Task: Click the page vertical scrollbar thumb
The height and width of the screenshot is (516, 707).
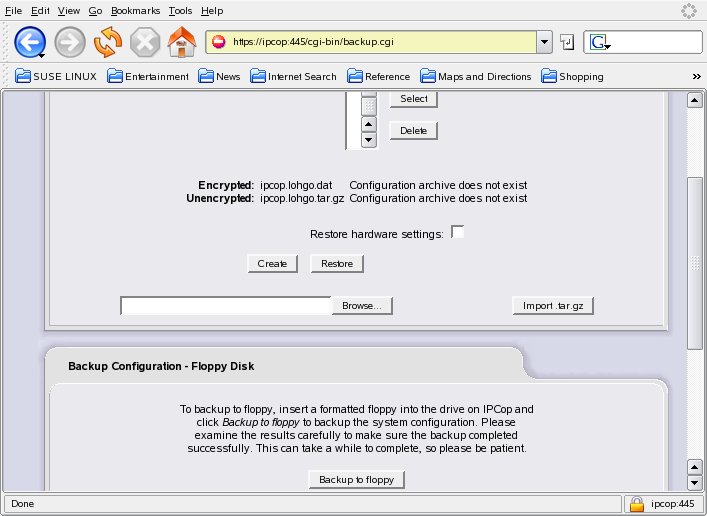Action: coord(694,263)
